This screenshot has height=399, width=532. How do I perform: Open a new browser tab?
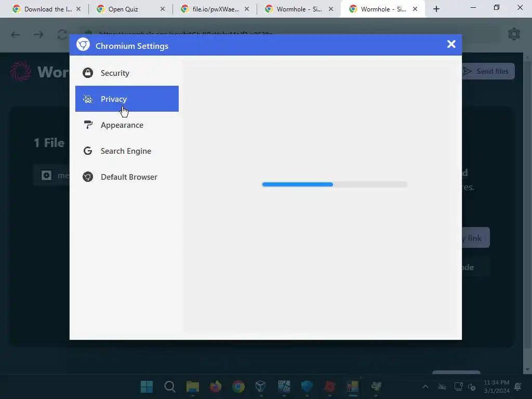436,9
